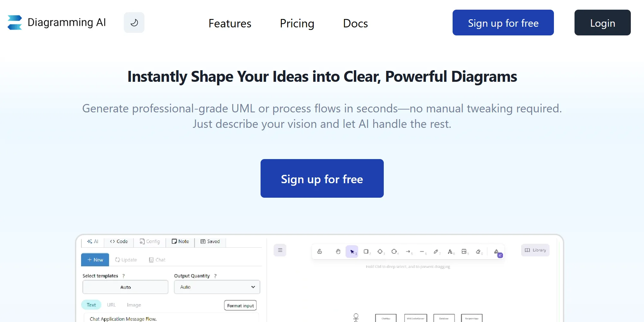Screen dimensions: 644x322
Task: Select the Update mode
Action: 126,260
